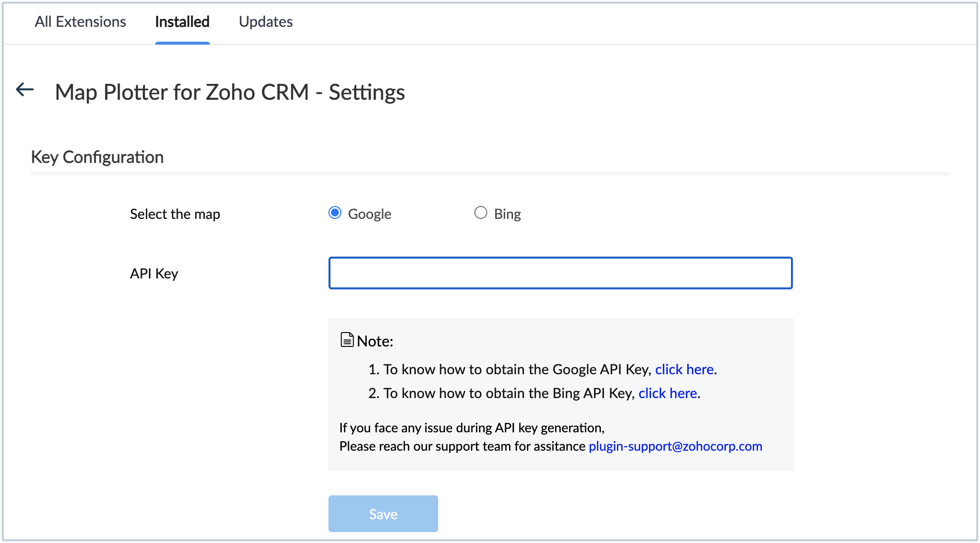Click the Note document icon
Viewport: 980px width, 543px height.
(347, 340)
